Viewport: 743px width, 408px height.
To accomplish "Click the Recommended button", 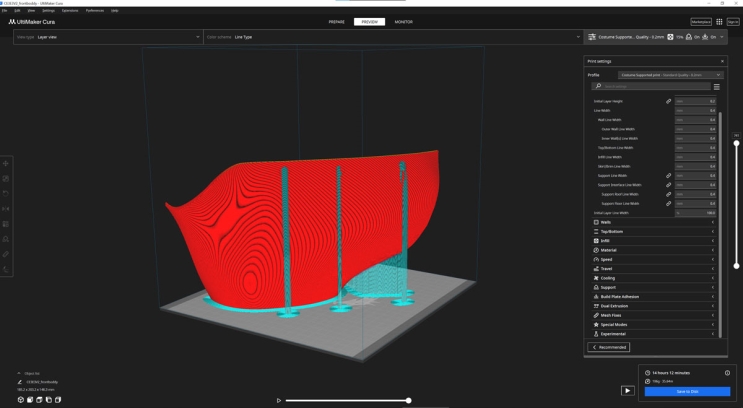I will 608,347.
